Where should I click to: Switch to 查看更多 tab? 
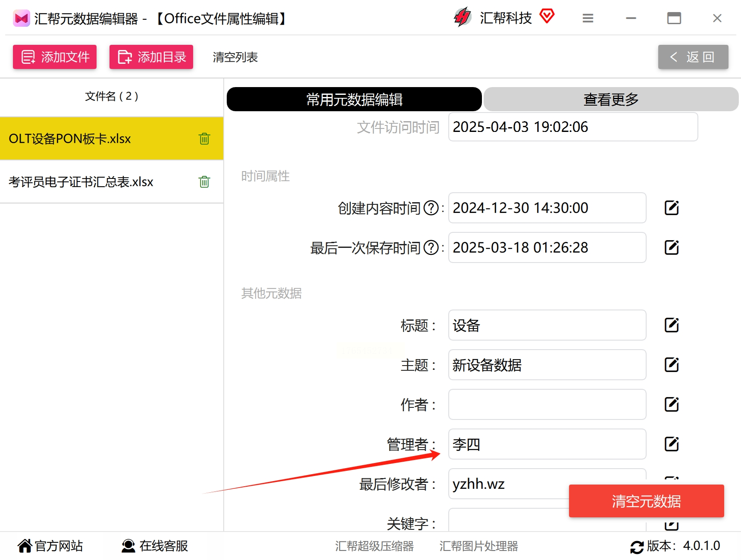610,99
